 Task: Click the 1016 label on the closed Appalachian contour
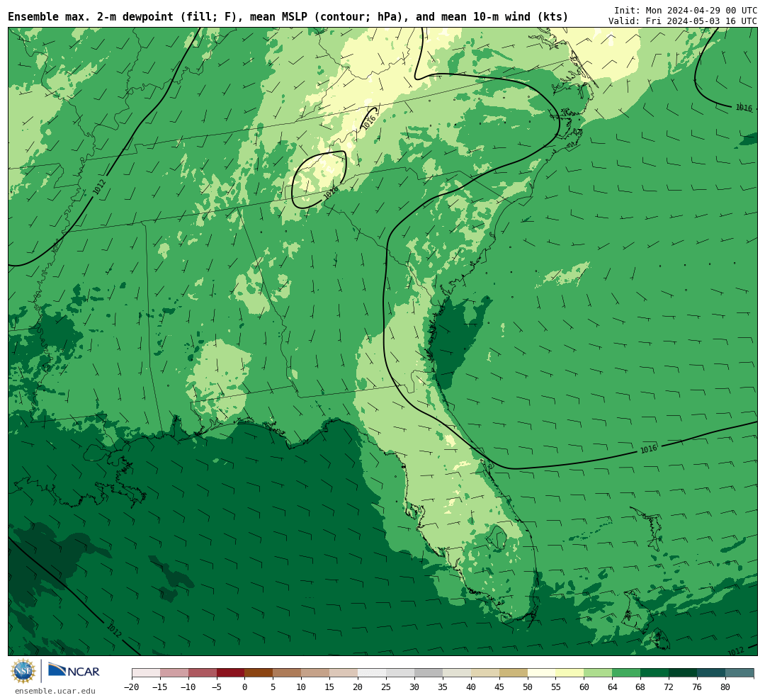(x=331, y=193)
